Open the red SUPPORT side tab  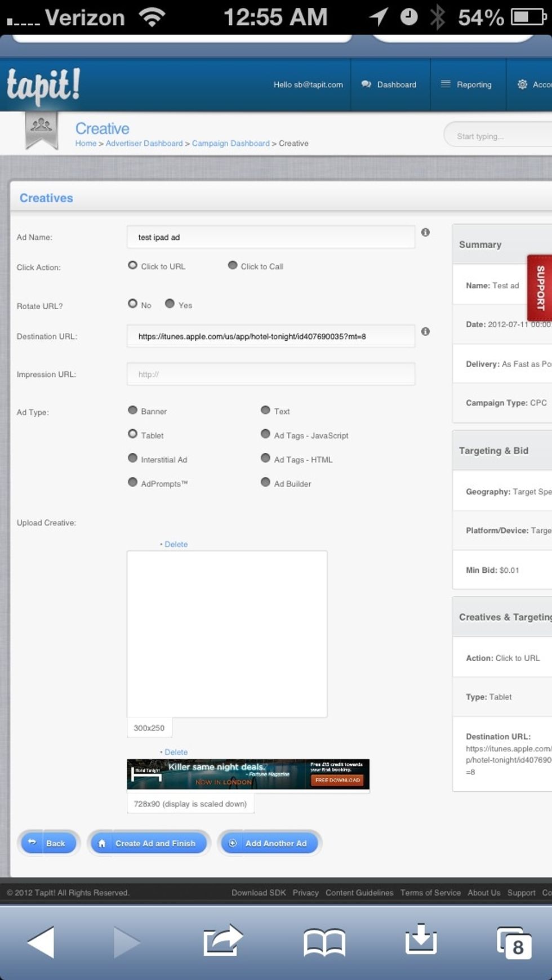point(540,288)
